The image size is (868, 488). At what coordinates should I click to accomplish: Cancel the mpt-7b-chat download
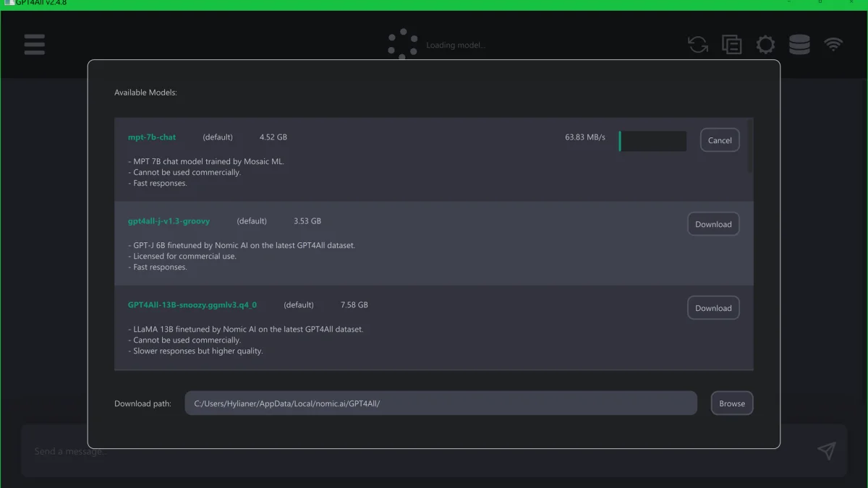tap(720, 140)
